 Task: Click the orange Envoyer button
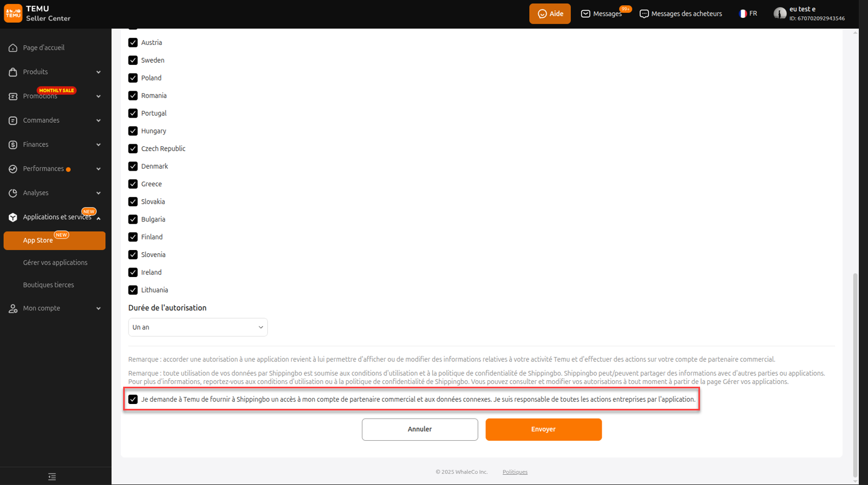543,429
